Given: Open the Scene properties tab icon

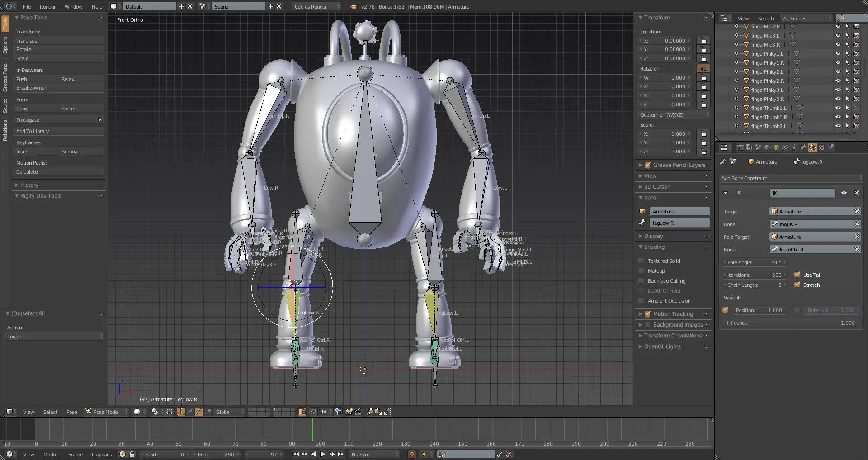Looking at the screenshot, I should pos(758,147).
